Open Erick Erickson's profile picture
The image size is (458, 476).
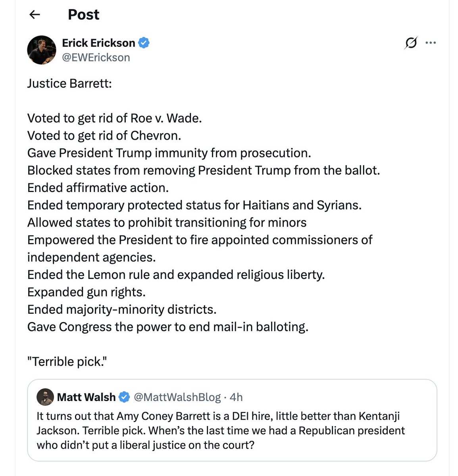pyautogui.click(x=42, y=50)
